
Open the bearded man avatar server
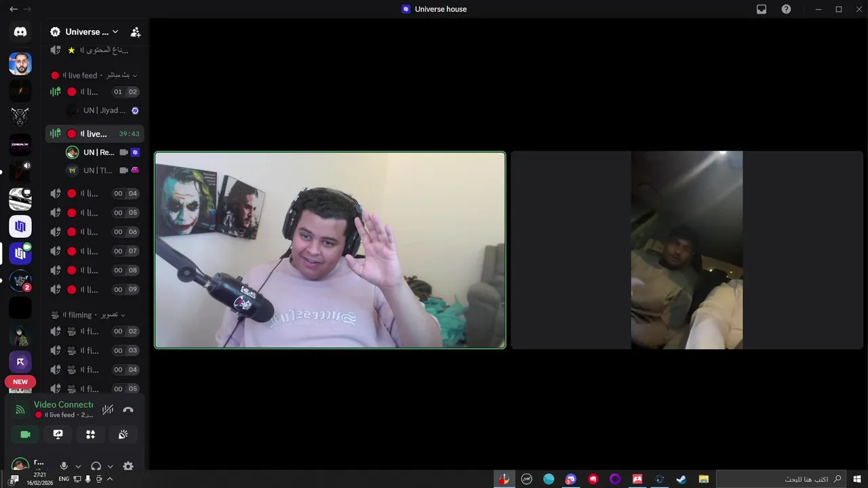pos(20,64)
